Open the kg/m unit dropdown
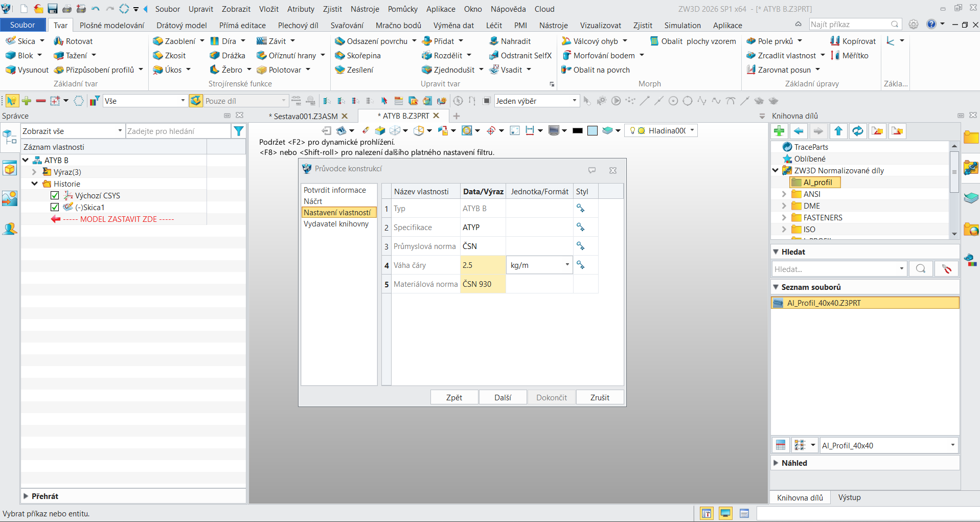The image size is (980, 522). coord(567,265)
